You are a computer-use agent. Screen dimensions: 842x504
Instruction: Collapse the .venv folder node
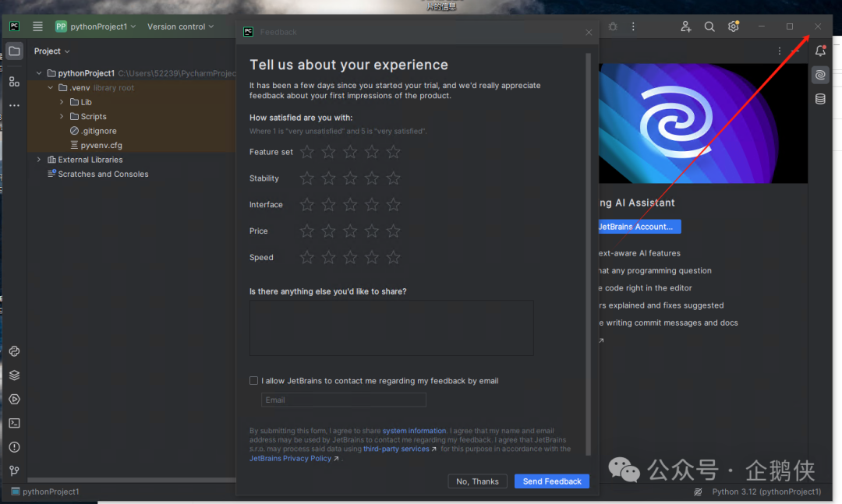51,87
